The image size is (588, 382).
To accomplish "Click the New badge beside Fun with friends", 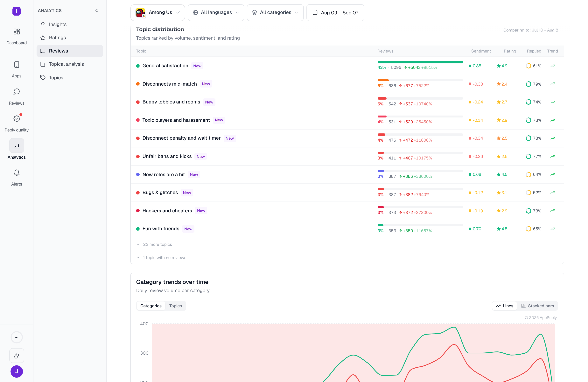I will click(x=188, y=229).
